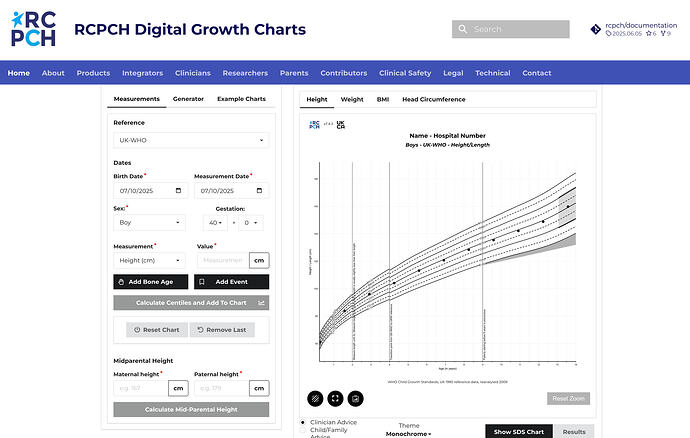Click the fullscreen chart icon
690x438 pixels.
(335, 399)
